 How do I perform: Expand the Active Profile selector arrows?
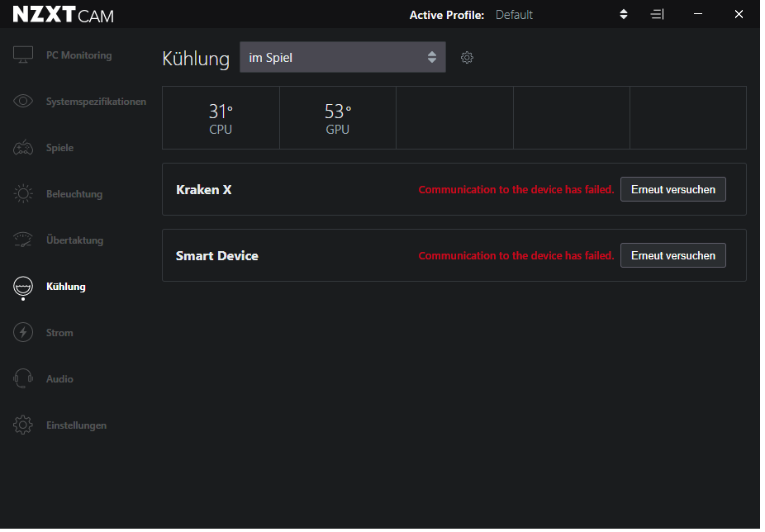click(624, 15)
